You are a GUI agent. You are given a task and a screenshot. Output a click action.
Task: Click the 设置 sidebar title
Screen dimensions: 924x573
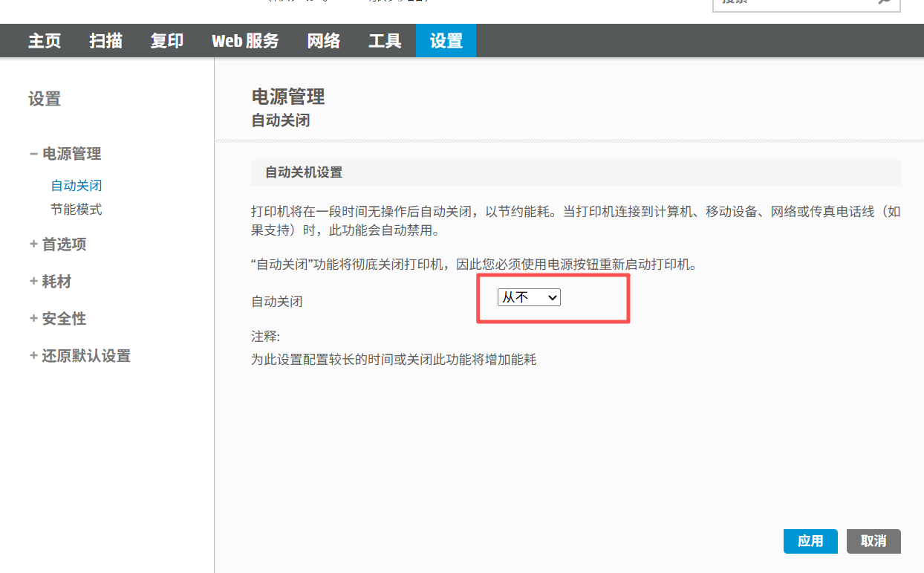(45, 99)
